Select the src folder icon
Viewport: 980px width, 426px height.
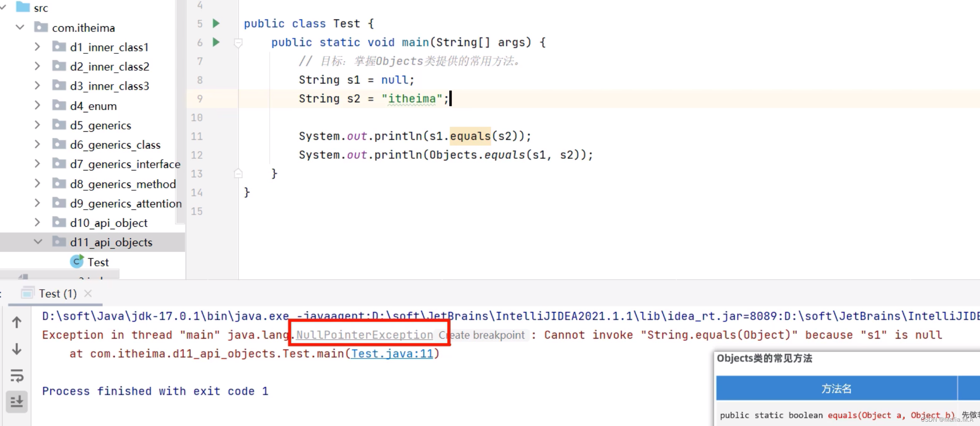pyautogui.click(x=23, y=7)
